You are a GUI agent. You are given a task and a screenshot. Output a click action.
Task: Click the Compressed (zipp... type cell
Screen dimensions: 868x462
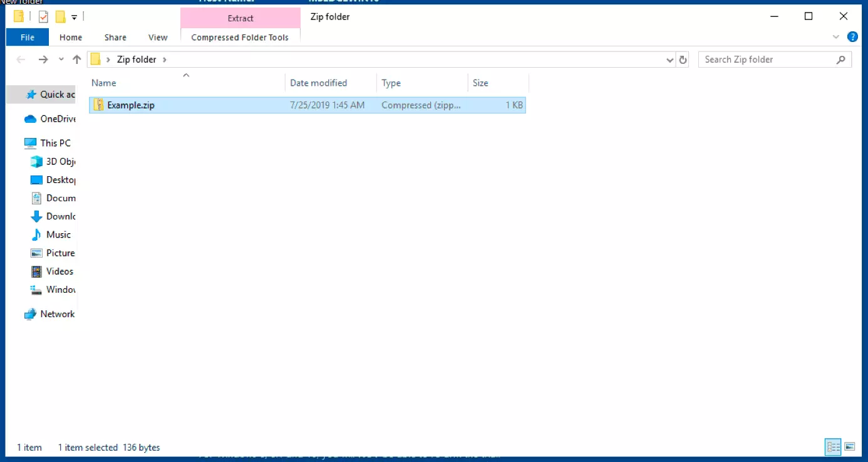point(421,105)
